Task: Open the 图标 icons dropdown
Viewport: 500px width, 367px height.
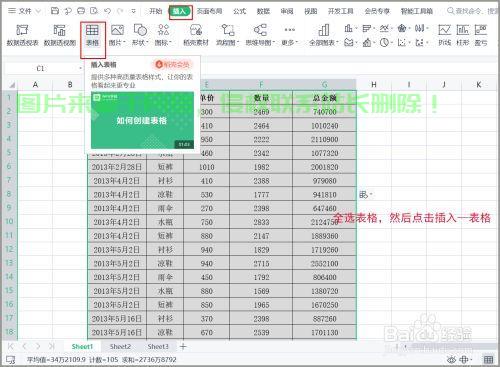Action: pyautogui.click(x=163, y=35)
